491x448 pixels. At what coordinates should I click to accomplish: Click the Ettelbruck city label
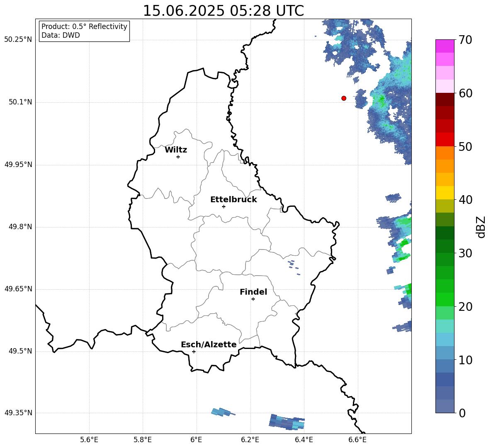(x=233, y=200)
